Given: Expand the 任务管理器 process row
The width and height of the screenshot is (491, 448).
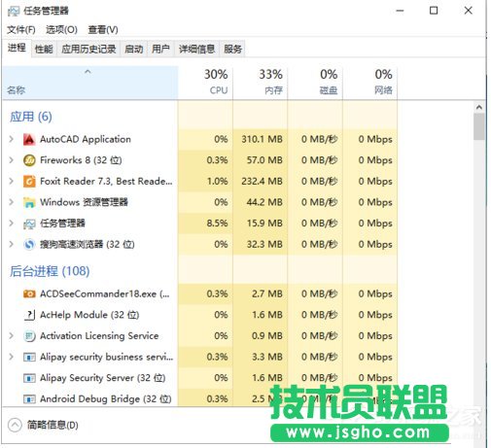Looking at the screenshot, I should coord(12,224).
